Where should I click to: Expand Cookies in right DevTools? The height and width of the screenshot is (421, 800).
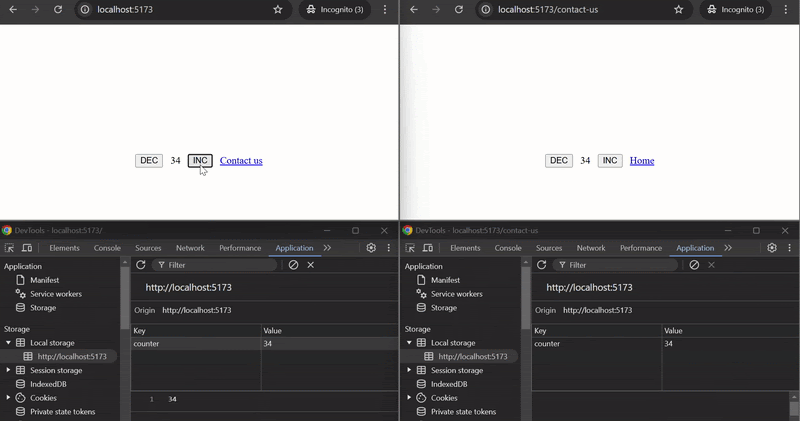(409, 398)
